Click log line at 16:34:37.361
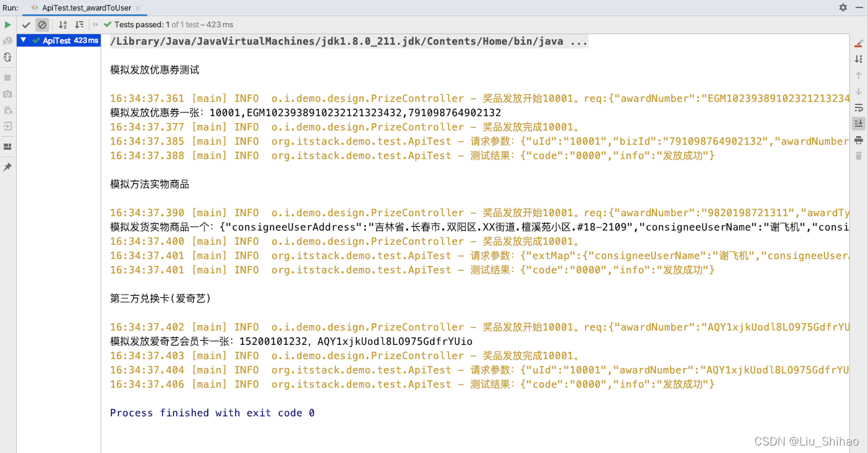The width and height of the screenshot is (868, 453). coord(479,99)
